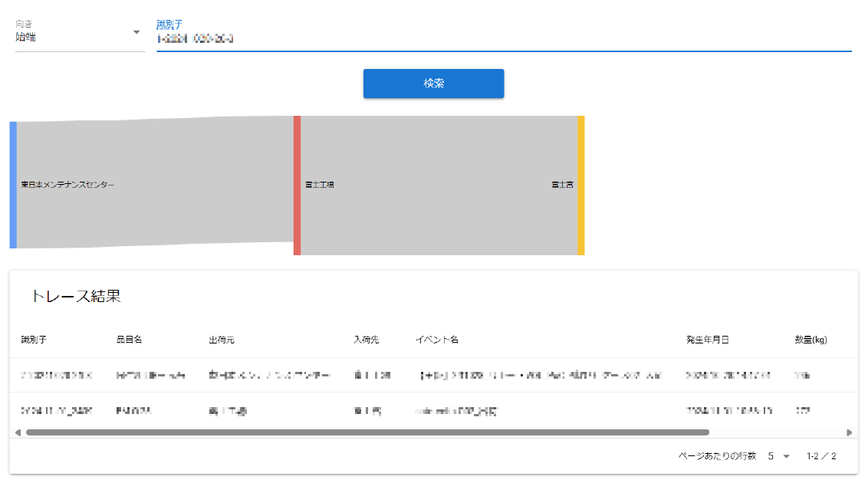868x483 pixels.
Task: Click the blue 東日本メンテナンスセンター node bar
Action: pyautogui.click(x=13, y=185)
